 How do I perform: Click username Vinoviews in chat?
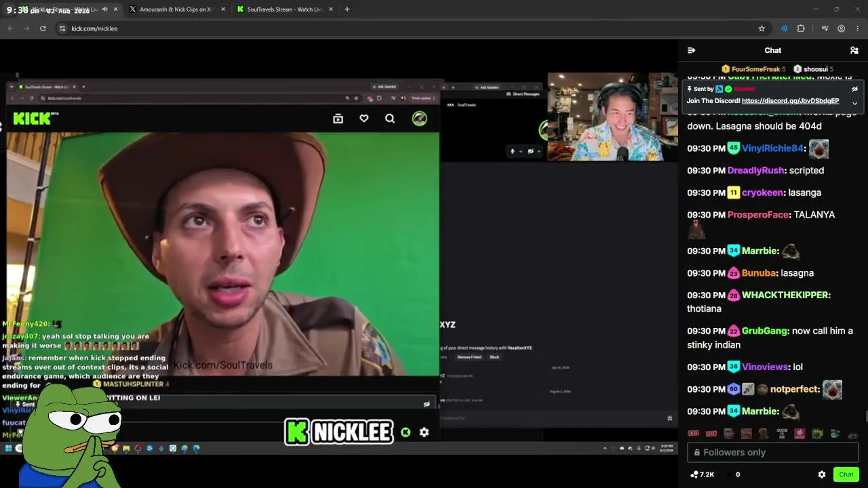click(x=765, y=367)
